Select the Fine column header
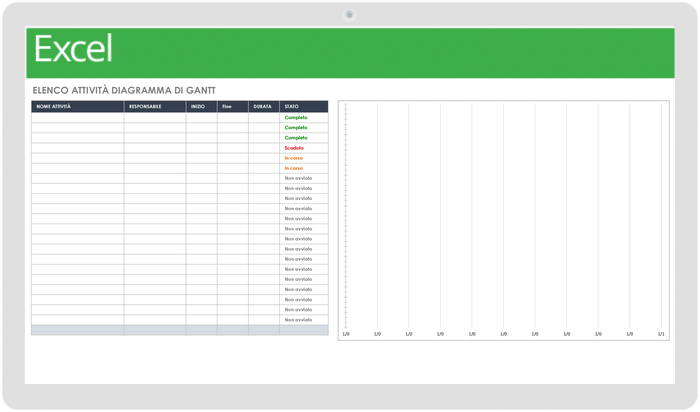Image resolution: width=700 pixels, height=412 pixels. point(233,107)
